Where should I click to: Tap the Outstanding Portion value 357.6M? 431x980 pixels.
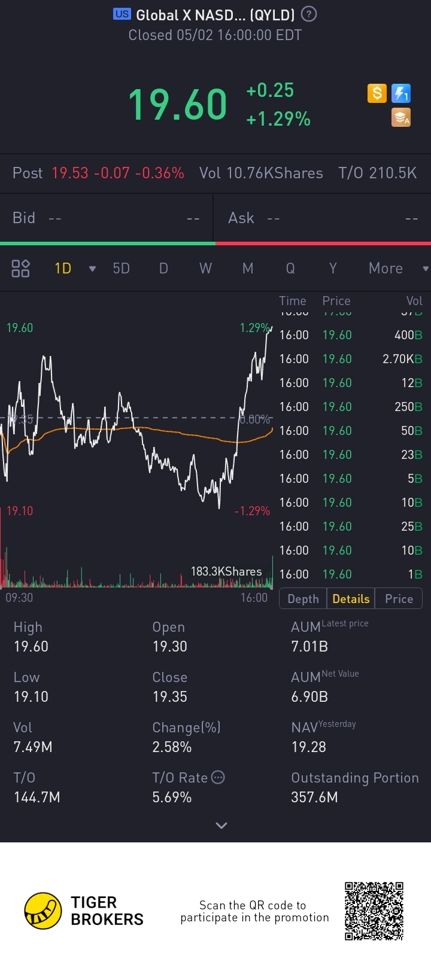(314, 797)
